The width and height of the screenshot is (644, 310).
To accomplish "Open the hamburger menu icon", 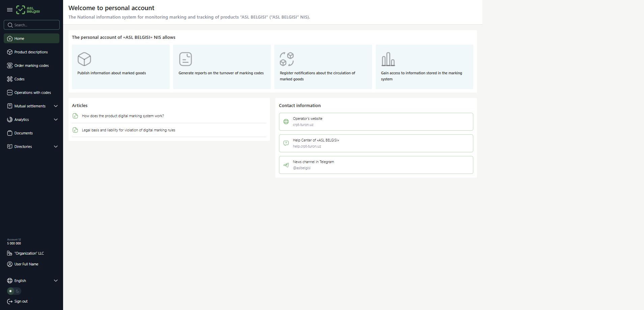I will [x=10, y=10].
